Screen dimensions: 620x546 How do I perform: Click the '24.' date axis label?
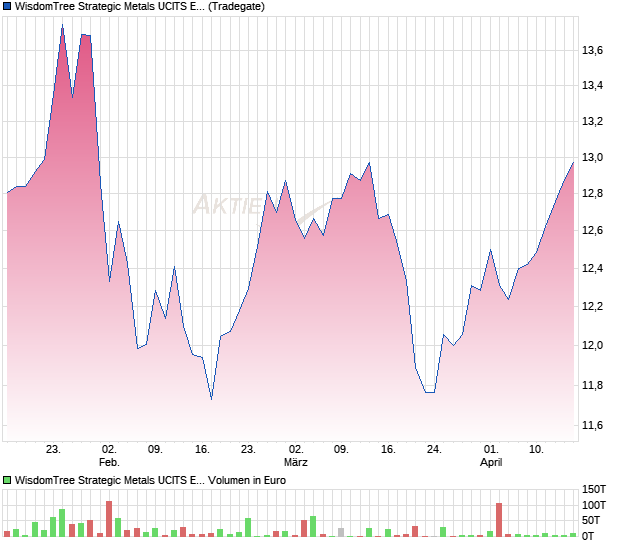coord(434,450)
